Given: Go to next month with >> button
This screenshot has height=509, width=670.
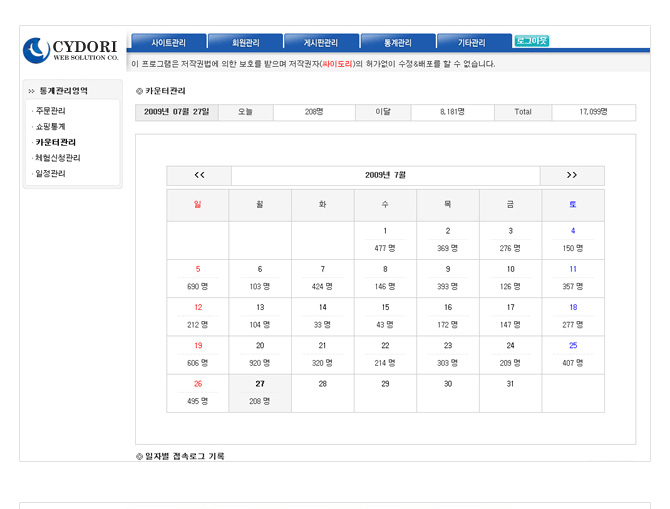Looking at the screenshot, I should 572,175.
